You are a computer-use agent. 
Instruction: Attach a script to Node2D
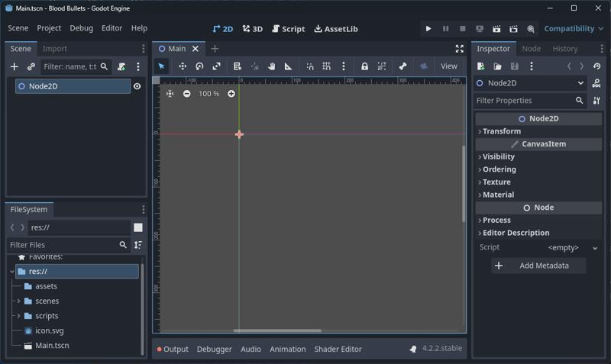click(121, 66)
